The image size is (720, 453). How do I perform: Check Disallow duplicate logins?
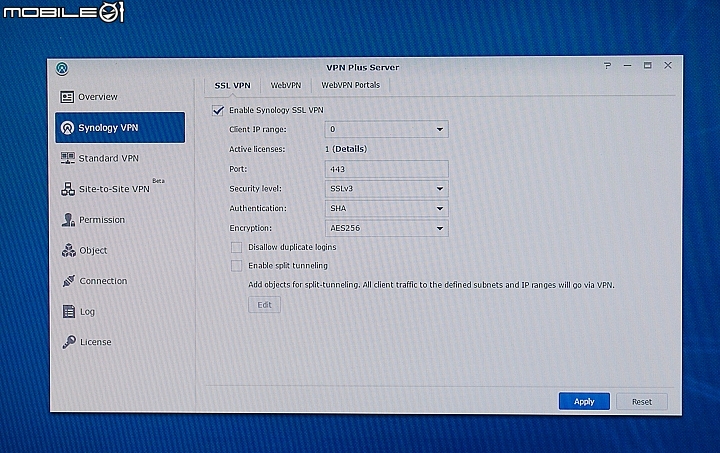(236, 247)
